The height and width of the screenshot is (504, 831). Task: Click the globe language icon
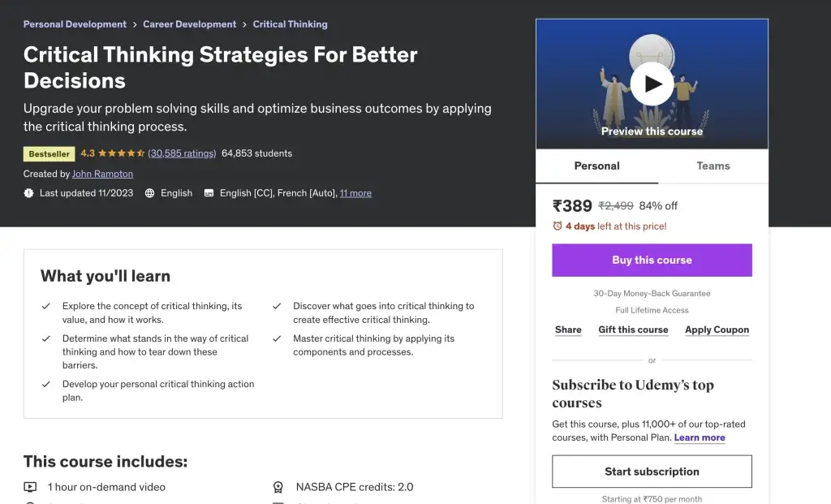(x=150, y=193)
